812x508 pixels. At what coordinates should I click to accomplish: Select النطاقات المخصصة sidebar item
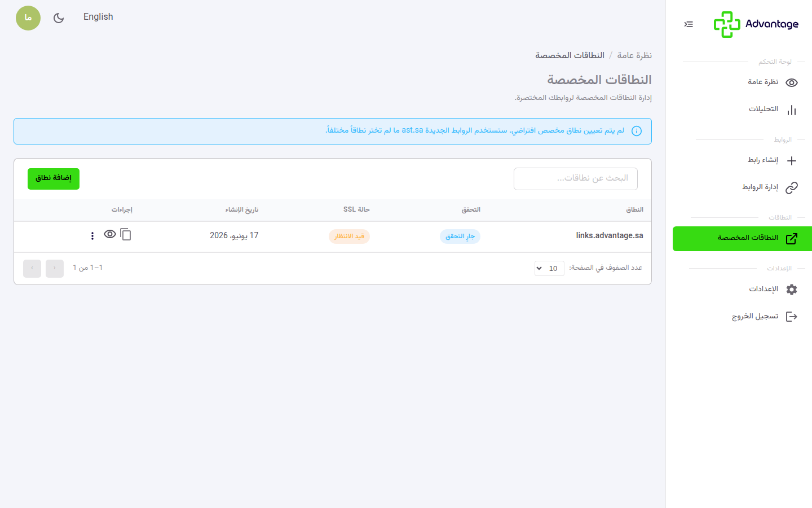pos(742,238)
